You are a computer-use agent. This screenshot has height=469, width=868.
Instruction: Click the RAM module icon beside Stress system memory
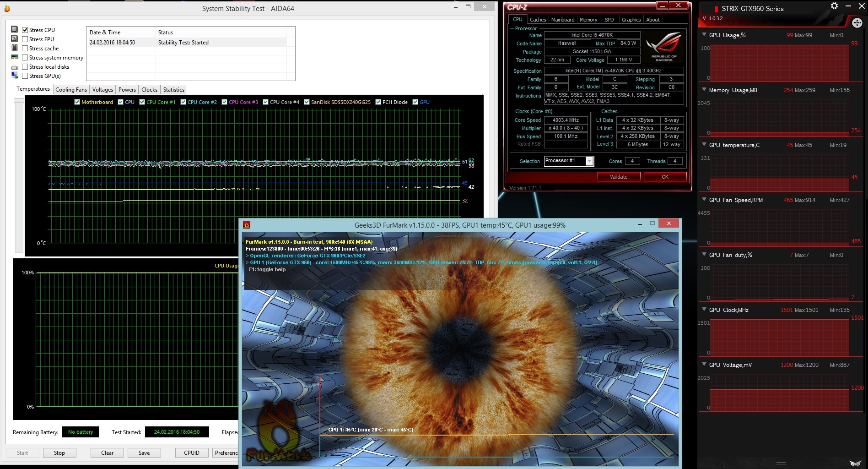(x=14, y=57)
